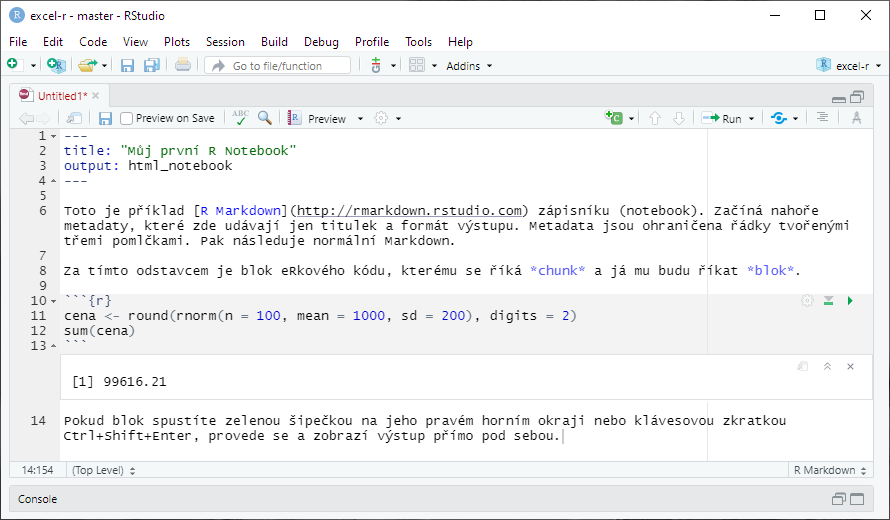Fold the YAML header arrow at line 1
The height and width of the screenshot is (520, 890).
(x=53, y=136)
